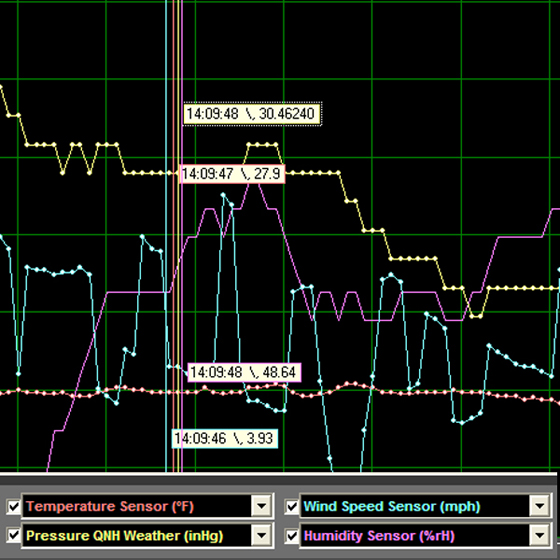Image resolution: width=560 pixels, height=560 pixels.
Task: Select the Humidity Sensor (%rH) field
Action: click(414, 535)
